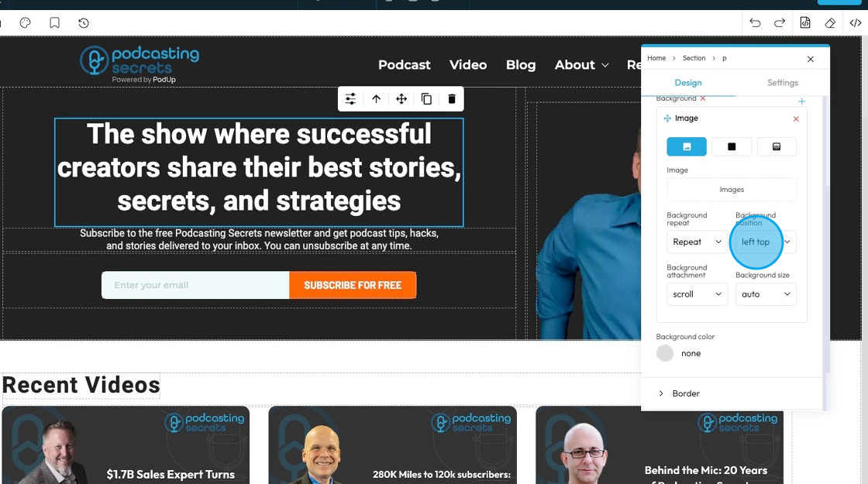Select parent element with up arrow

coord(377,99)
